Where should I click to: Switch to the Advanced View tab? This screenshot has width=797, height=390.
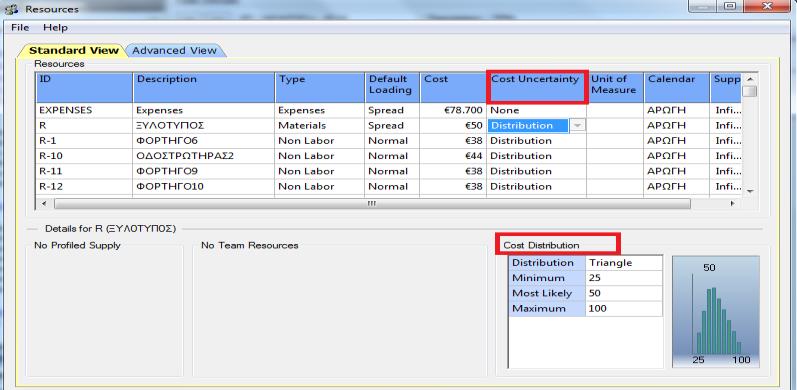[174, 50]
